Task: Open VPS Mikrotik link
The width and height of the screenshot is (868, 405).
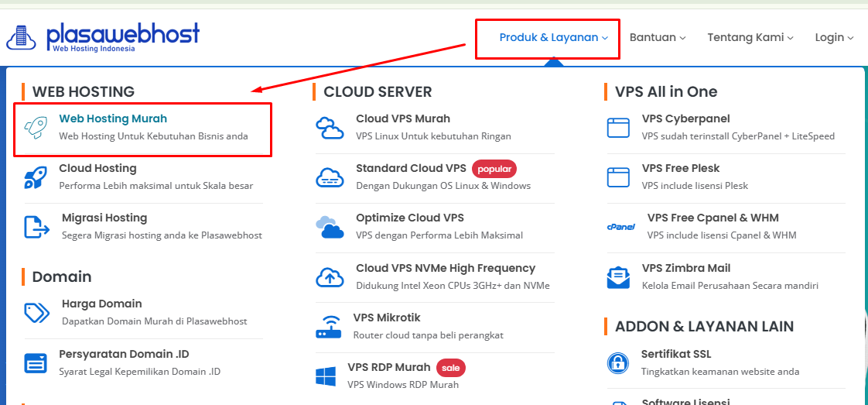Action: (387, 317)
